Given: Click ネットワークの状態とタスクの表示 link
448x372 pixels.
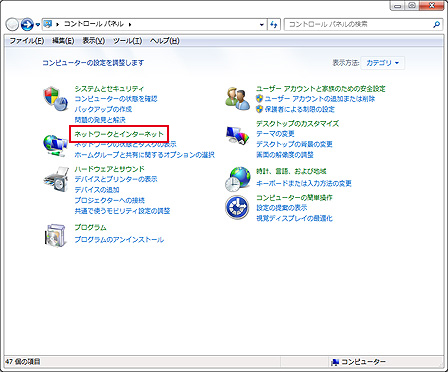Looking at the screenshot, I should pos(125,144).
